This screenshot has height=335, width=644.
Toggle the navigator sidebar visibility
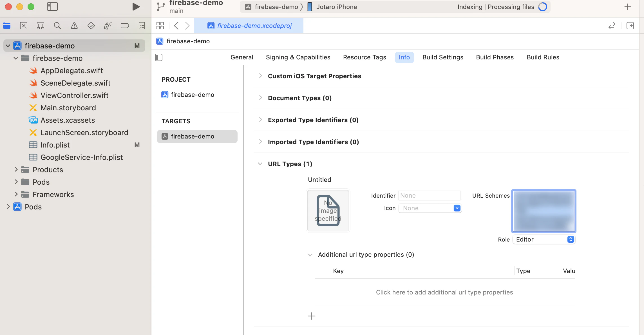(52, 7)
